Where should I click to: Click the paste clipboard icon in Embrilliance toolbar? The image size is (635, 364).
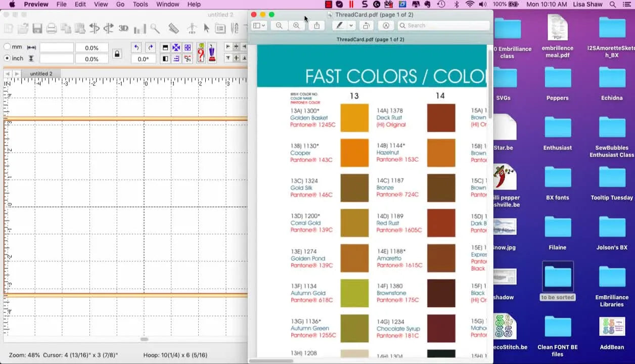(x=80, y=28)
